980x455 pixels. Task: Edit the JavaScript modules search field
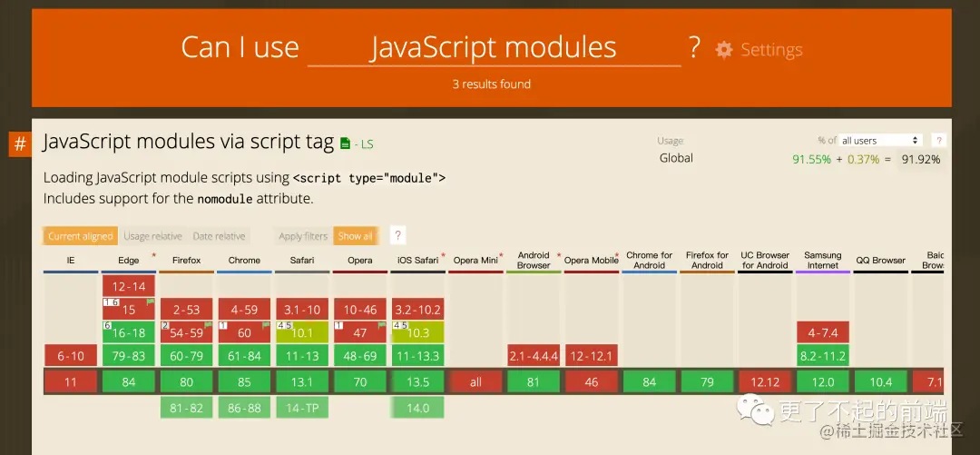click(x=494, y=48)
